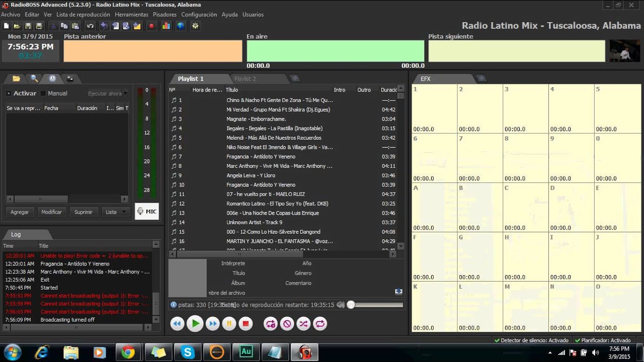Click the yellow gear settings toolbar icon

pos(195,26)
